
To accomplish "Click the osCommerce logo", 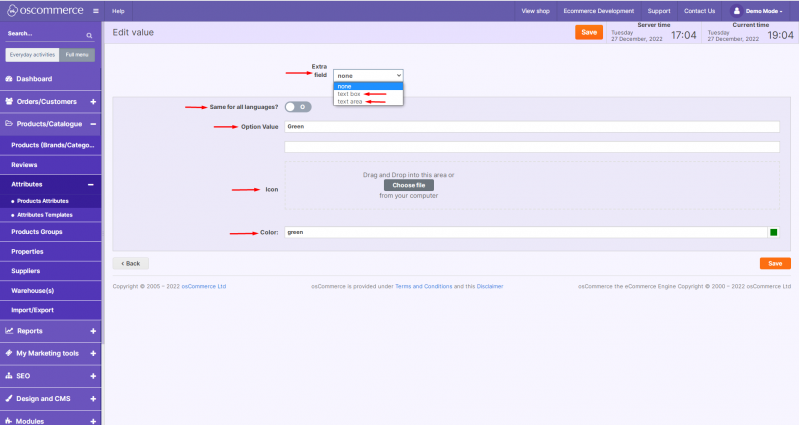I will coord(42,10).
